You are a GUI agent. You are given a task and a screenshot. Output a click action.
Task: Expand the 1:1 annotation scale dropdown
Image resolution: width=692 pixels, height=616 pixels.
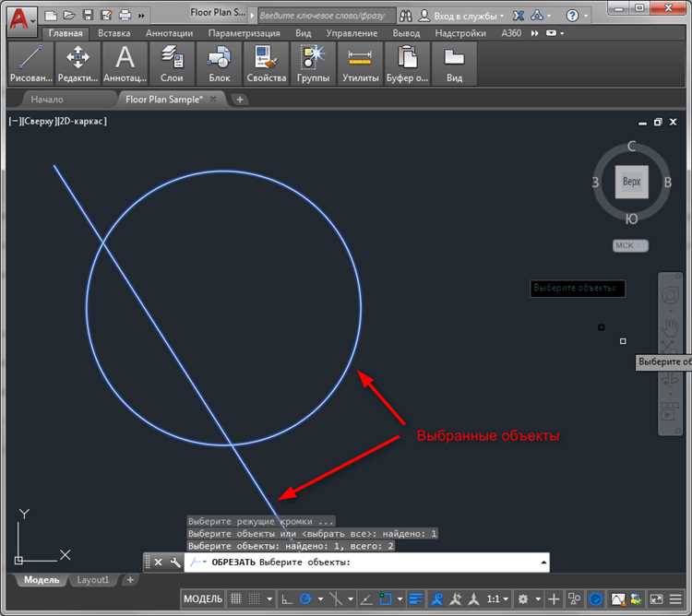coord(498,598)
